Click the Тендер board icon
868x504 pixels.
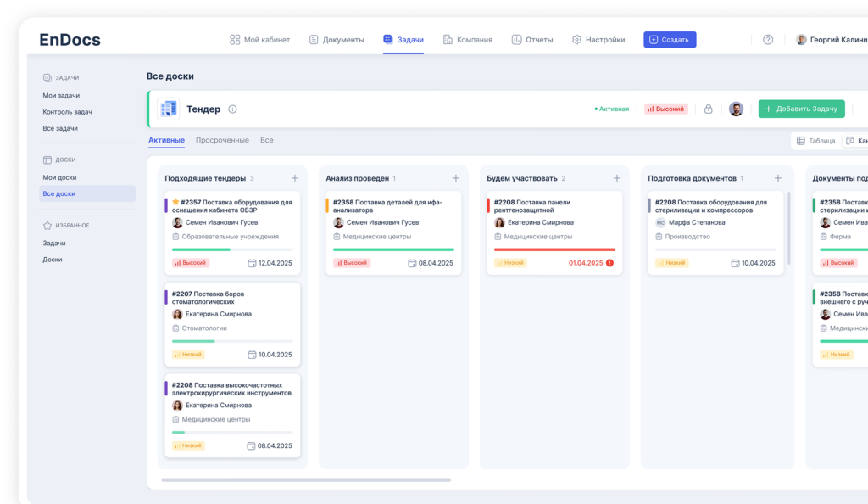point(169,109)
